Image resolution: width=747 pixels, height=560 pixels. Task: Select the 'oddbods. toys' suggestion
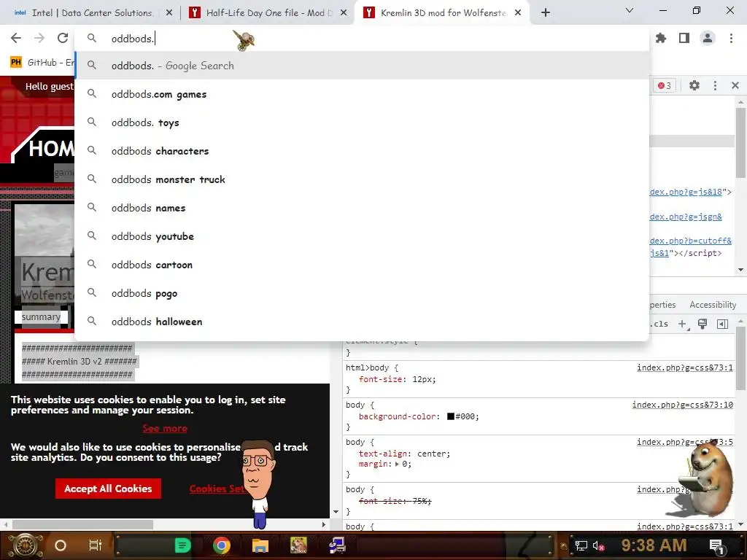point(362,122)
